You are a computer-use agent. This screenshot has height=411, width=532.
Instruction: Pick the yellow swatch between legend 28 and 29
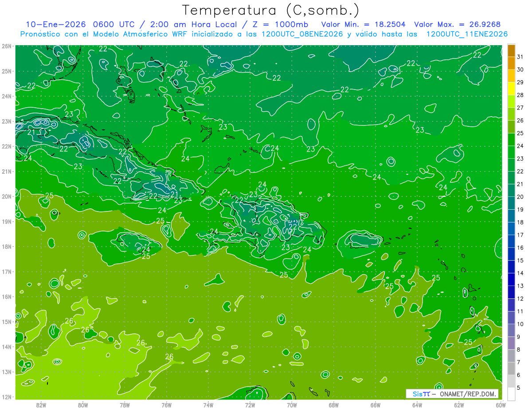click(x=511, y=88)
